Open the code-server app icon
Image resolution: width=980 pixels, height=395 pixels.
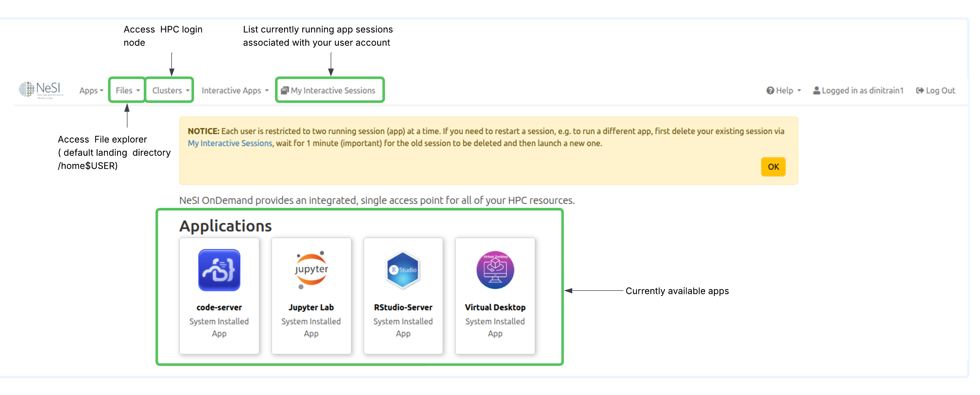click(x=219, y=270)
